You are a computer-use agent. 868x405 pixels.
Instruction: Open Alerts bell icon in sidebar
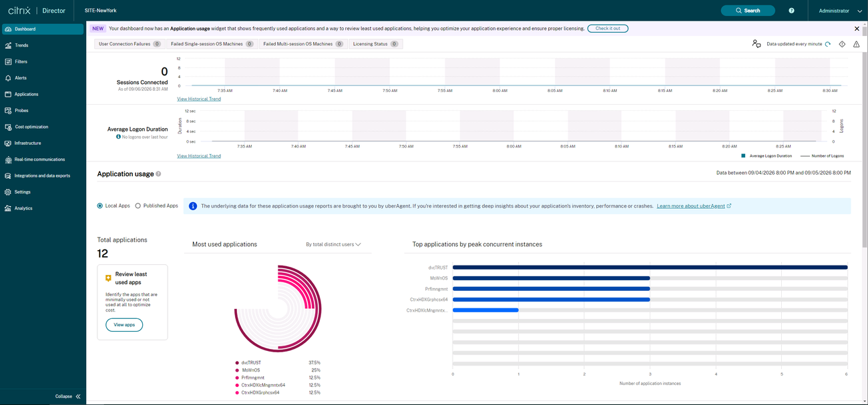[8, 78]
